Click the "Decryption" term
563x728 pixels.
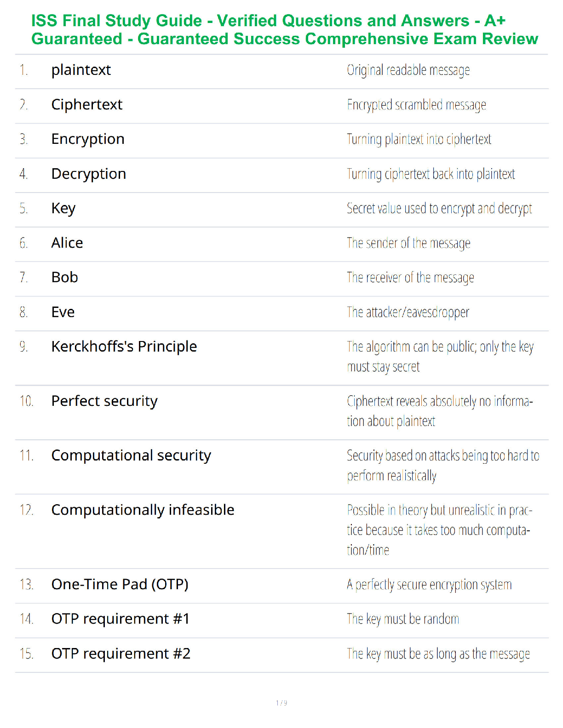coord(89,174)
